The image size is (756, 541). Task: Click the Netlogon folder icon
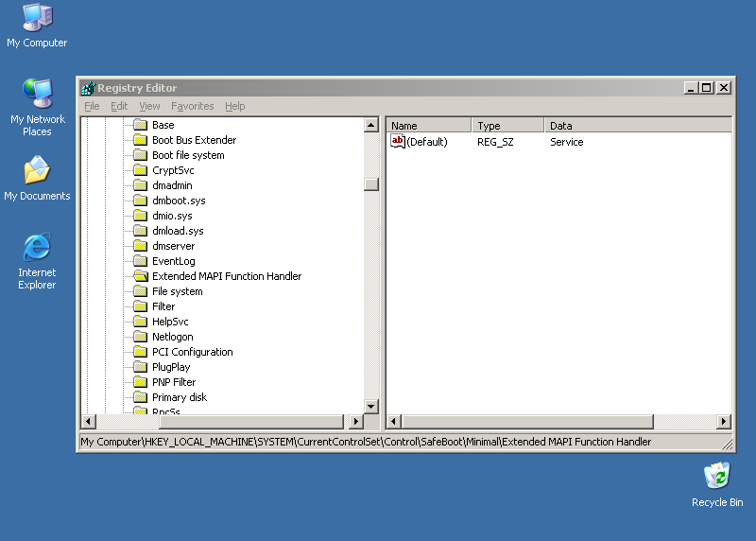[x=140, y=337]
